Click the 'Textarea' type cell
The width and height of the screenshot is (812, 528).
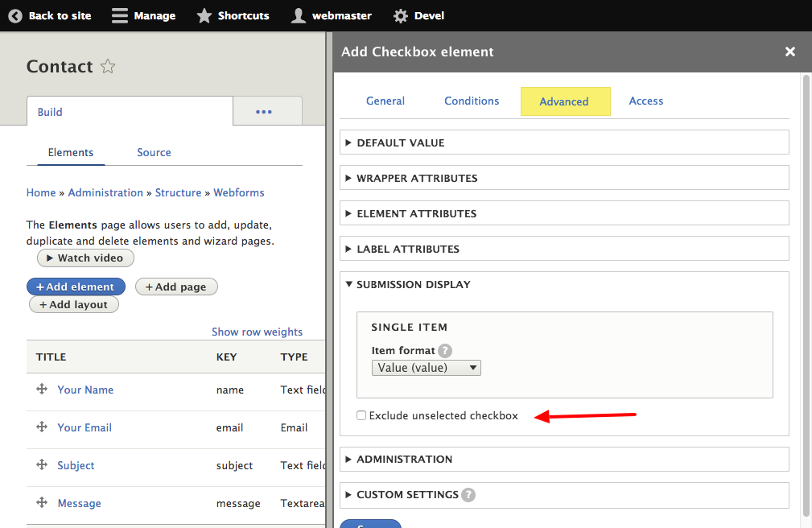[303, 503]
